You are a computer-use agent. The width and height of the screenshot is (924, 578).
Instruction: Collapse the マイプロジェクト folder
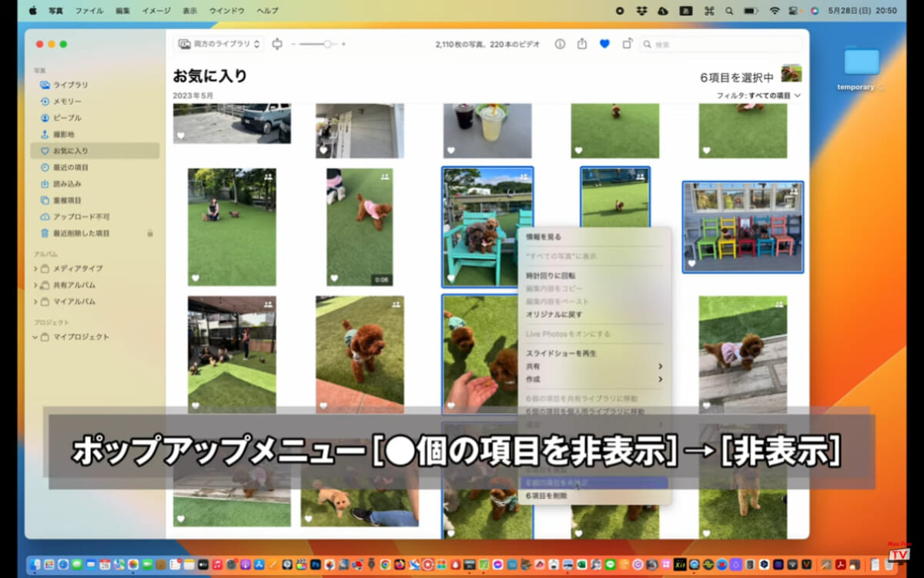[x=35, y=337]
